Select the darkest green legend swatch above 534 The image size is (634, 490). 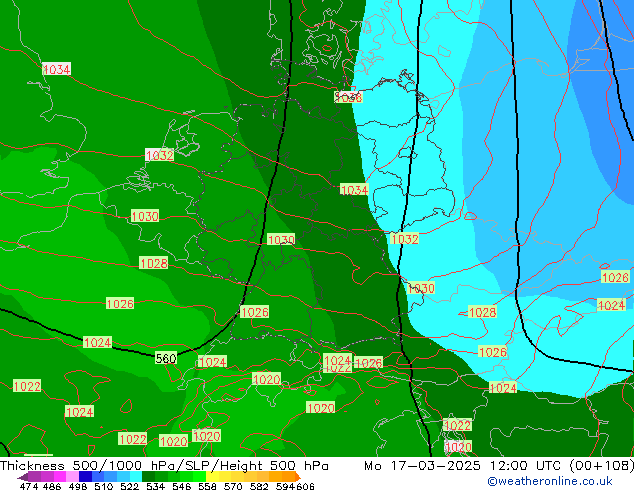(148, 476)
